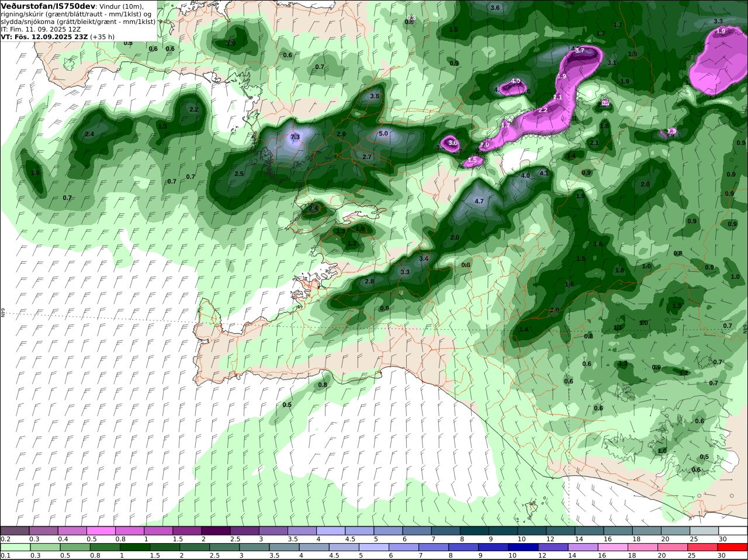Click the lavender swatch between 4 and 4.5, top legend row
Viewport: 748px width, 560px height.
[x=331, y=530]
